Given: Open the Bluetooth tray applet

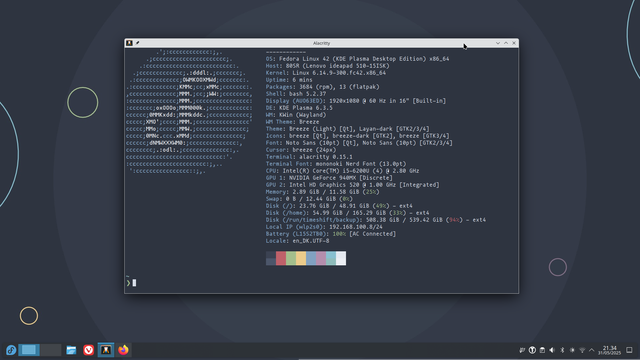Looking at the screenshot, I should click(562, 350).
